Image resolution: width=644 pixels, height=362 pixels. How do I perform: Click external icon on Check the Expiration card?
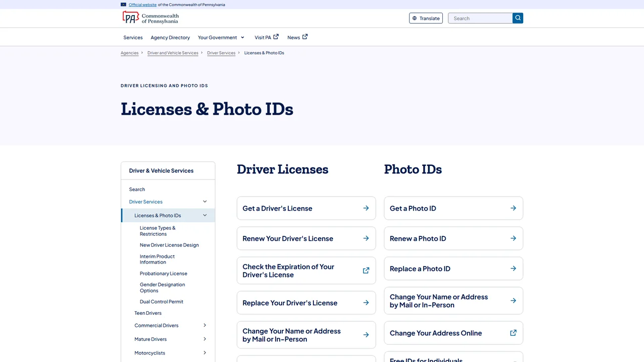tap(366, 270)
